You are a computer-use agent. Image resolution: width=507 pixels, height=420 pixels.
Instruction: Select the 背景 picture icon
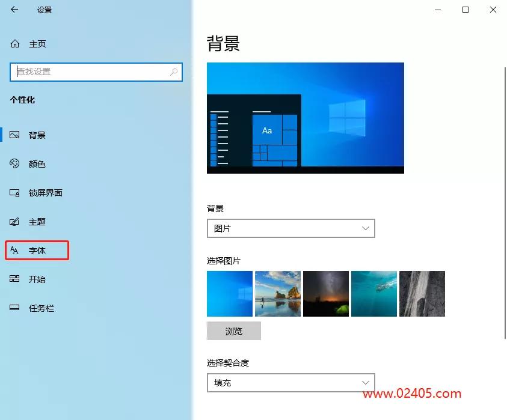point(14,135)
